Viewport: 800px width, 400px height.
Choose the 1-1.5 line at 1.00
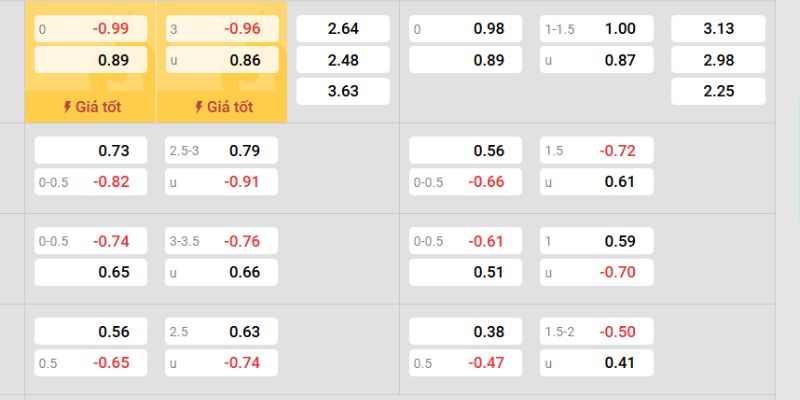pyautogui.click(x=596, y=29)
